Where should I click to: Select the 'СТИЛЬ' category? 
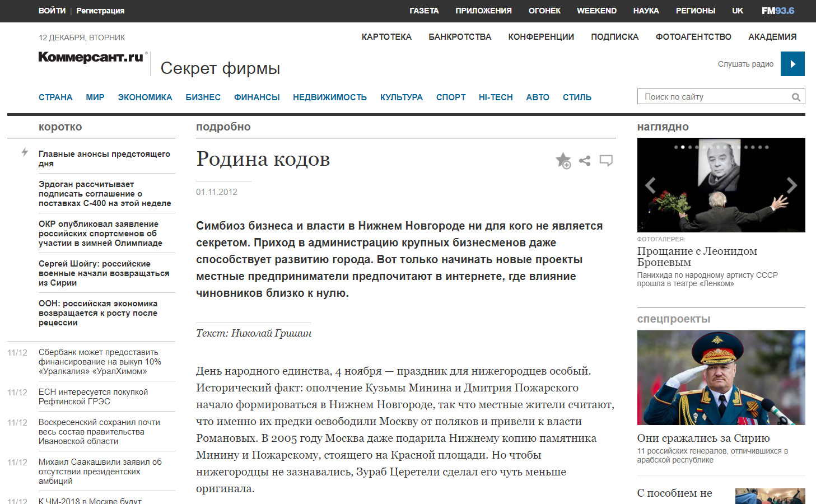(x=577, y=97)
